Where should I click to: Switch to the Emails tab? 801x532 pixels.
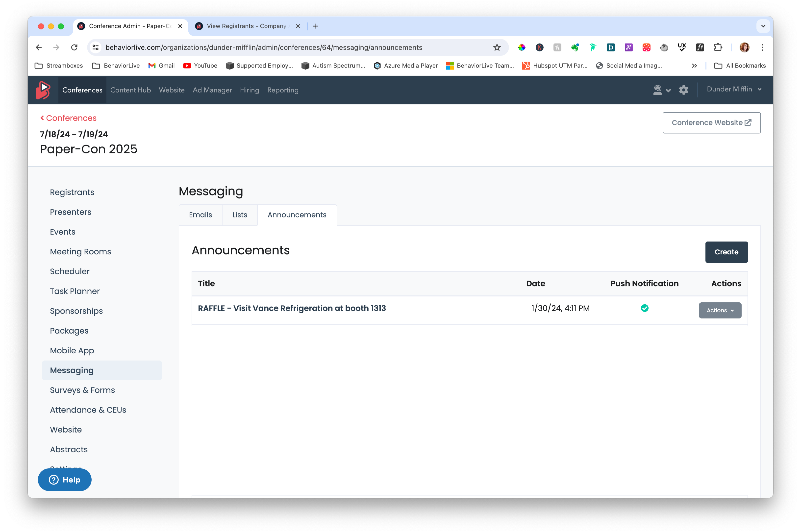click(x=200, y=215)
